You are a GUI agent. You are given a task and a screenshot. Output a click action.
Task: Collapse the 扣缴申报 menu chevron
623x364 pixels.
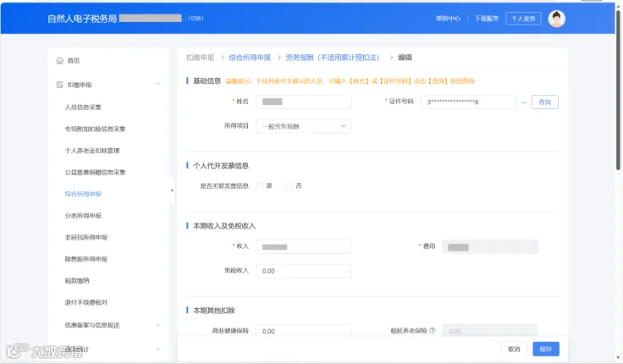(157, 84)
